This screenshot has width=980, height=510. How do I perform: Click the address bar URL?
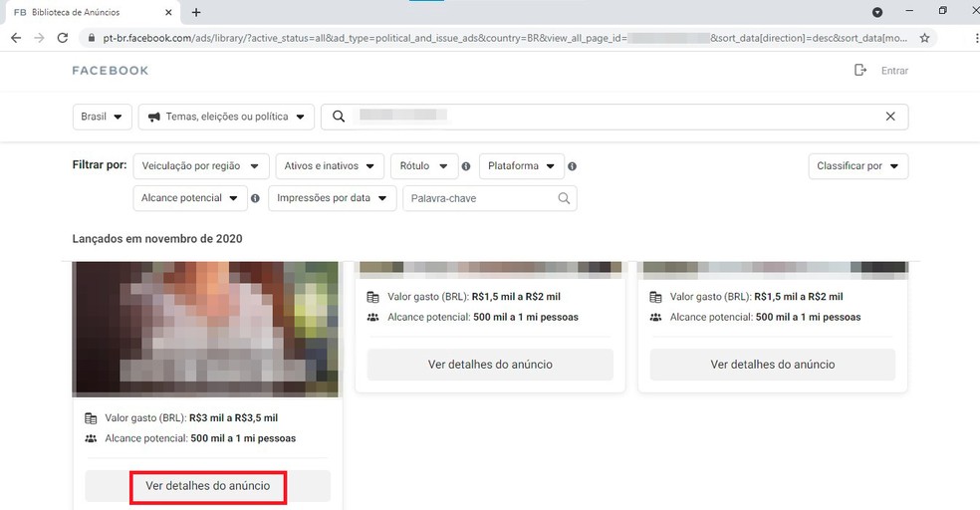pyautogui.click(x=505, y=38)
